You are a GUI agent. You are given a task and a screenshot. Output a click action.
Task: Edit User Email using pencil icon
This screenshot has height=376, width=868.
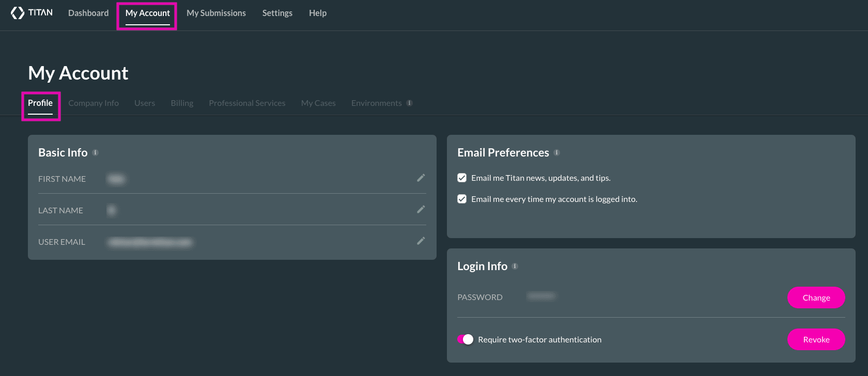421,241
